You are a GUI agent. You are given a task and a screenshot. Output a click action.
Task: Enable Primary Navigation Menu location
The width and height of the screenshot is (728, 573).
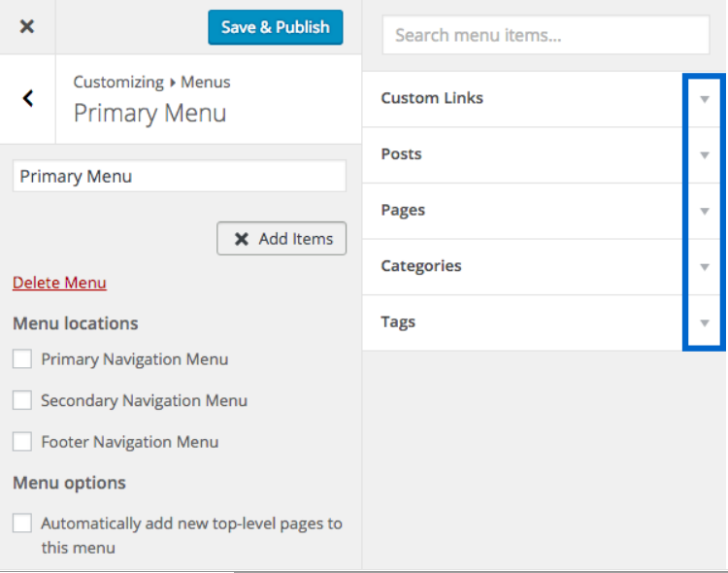click(22, 359)
